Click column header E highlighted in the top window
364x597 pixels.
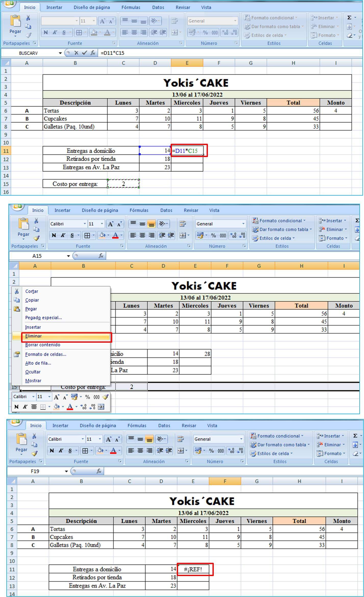pyautogui.click(x=187, y=63)
